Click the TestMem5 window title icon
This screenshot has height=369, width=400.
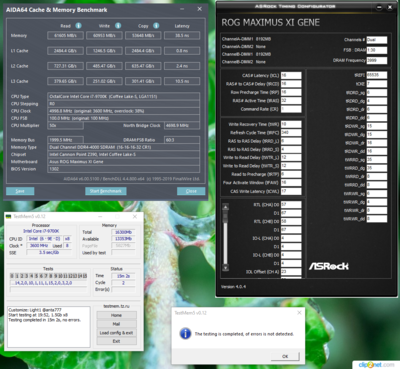(x=9, y=216)
